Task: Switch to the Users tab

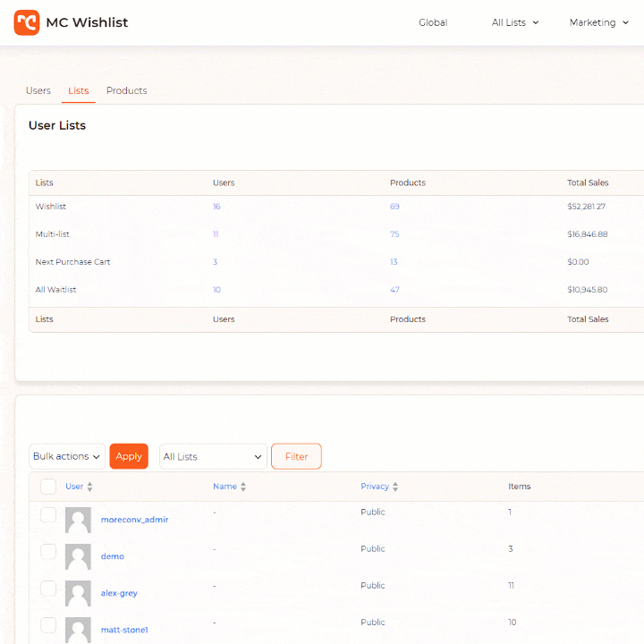Action: point(38,90)
